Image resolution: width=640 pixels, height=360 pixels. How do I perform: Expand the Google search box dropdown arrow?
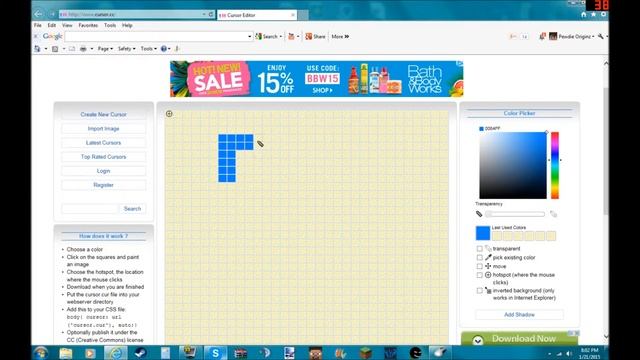click(249, 36)
